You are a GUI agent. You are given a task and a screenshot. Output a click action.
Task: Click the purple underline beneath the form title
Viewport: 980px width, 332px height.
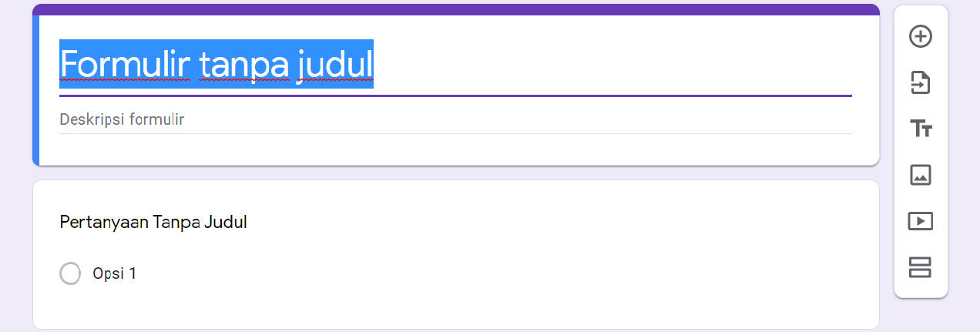coord(616,96)
